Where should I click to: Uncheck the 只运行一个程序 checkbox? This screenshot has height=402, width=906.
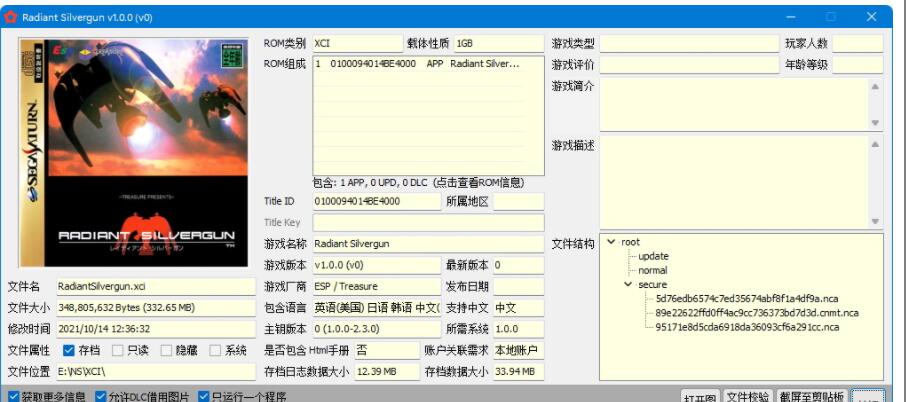203,397
